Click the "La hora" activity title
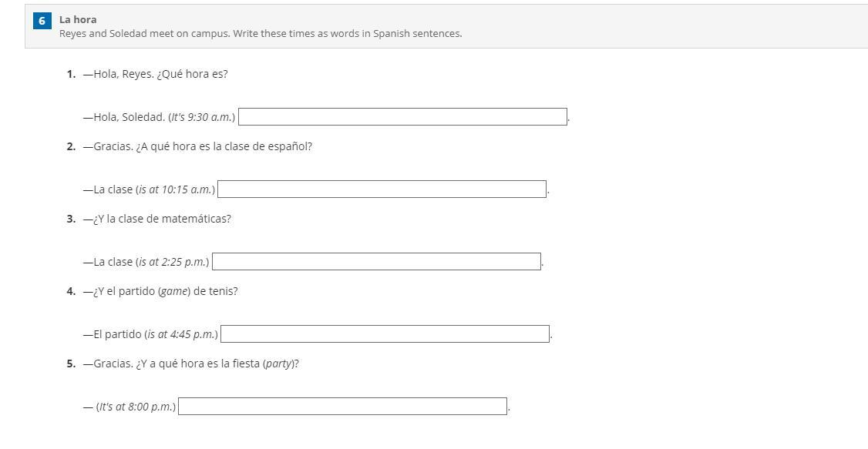 [x=78, y=19]
